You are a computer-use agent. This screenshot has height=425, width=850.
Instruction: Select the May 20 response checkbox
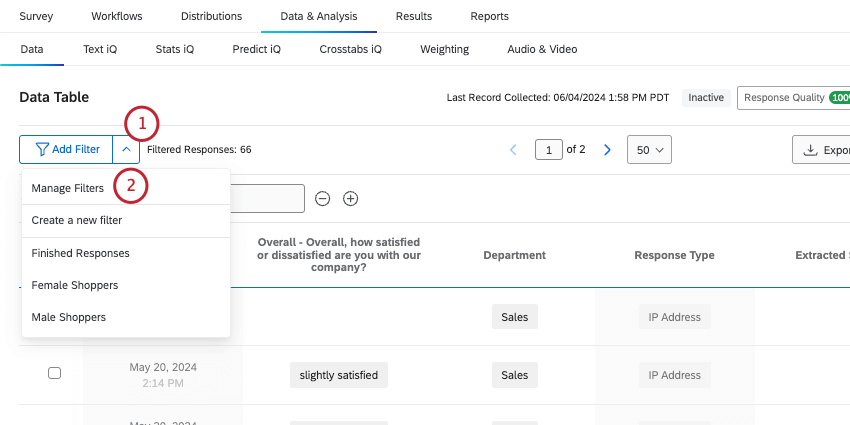[x=55, y=373]
